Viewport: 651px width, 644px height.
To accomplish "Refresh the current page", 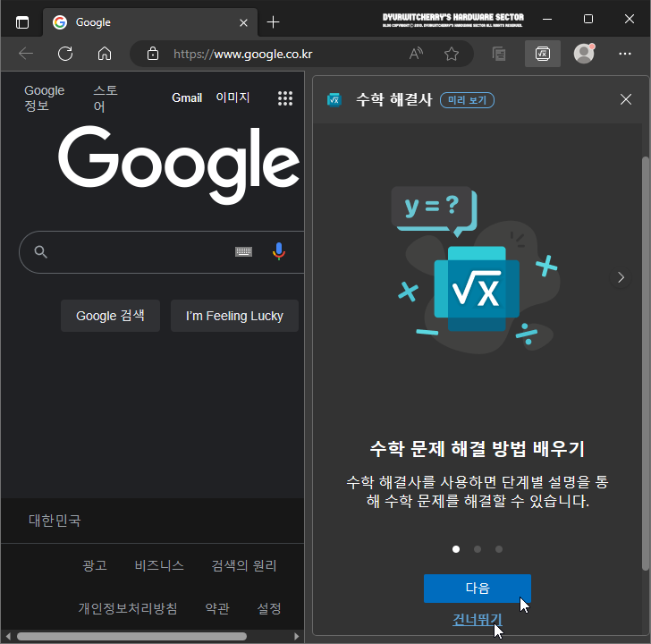I will click(x=65, y=54).
